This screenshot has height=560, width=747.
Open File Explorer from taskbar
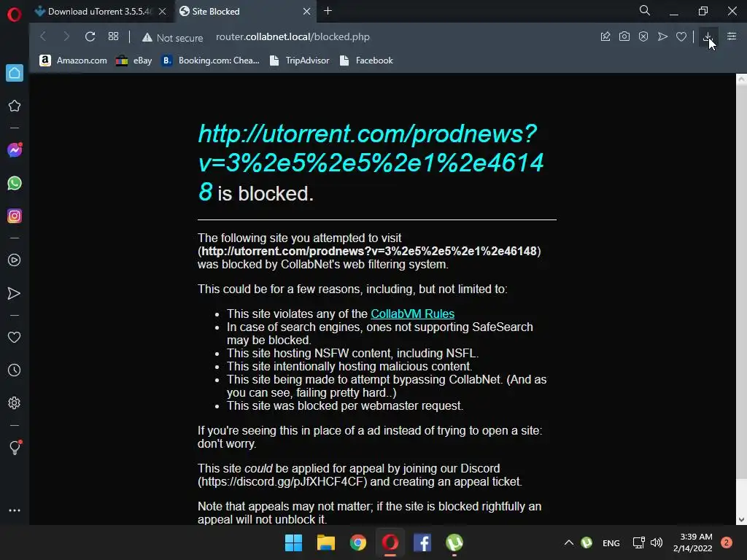(326, 542)
